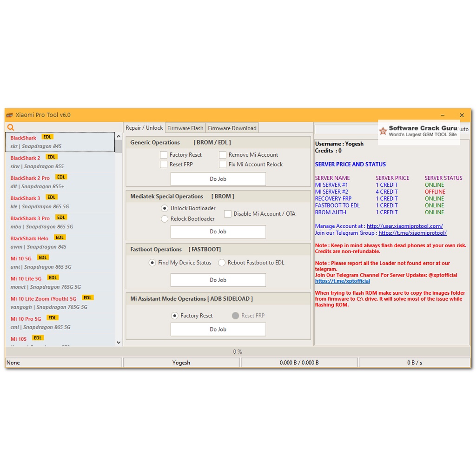Image resolution: width=476 pixels, height=476 pixels.
Task: Select Reboot Fastboot to EDL option
Action: 222,263
